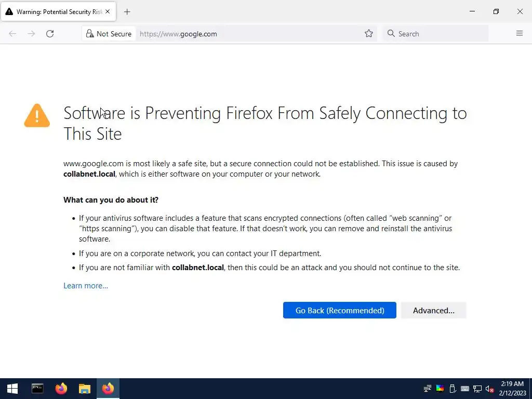532x399 pixels.
Task: Click the muted volume tray icon
Action: (x=489, y=389)
